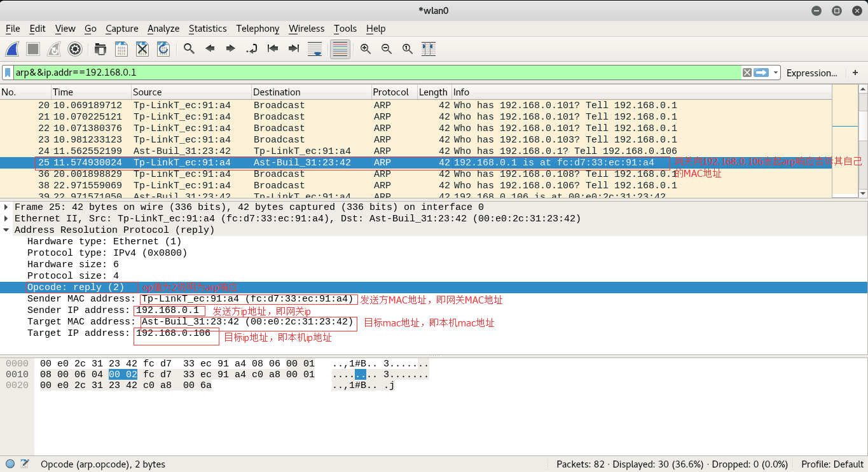The height and width of the screenshot is (472, 868).
Task: Open a capture file
Action: click(100, 49)
